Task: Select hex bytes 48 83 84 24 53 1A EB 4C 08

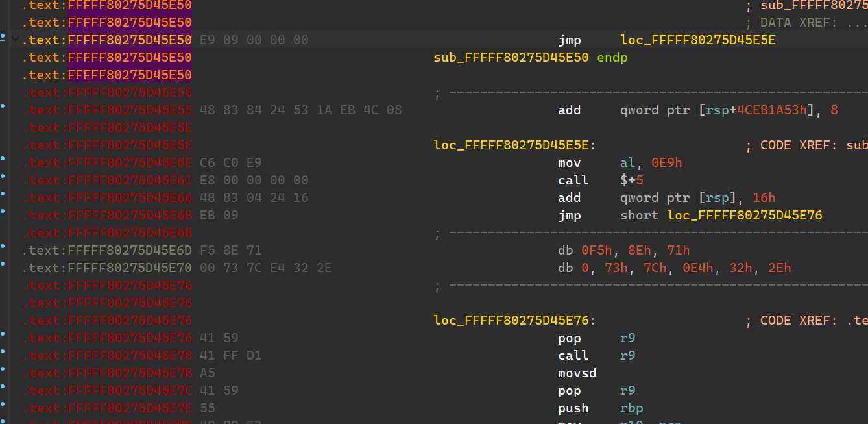Action: pos(301,110)
